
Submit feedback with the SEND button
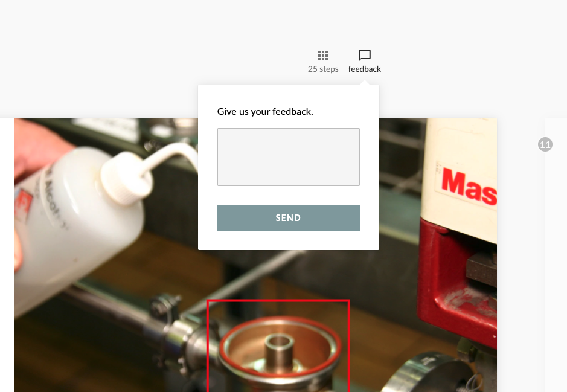click(289, 218)
